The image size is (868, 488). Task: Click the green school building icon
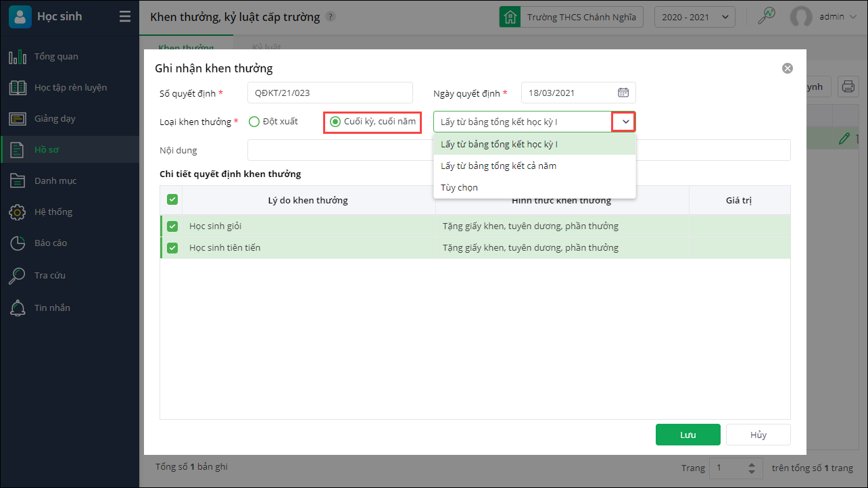pyautogui.click(x=510, y=17)
